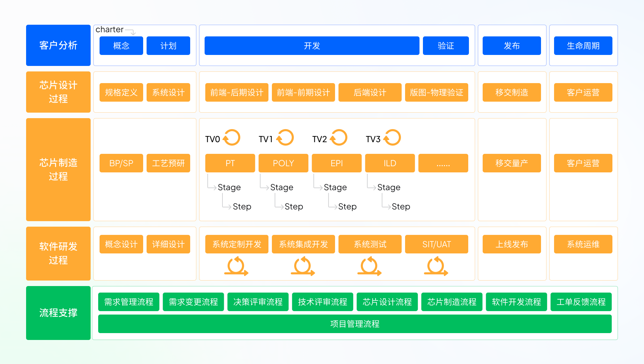644x364 pixels.
Task: Click the 移交量产 block
Action: coord(512,163)
